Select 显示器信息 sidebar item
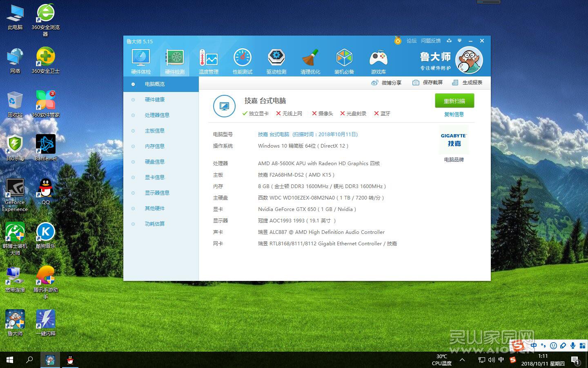 (161, 193)
